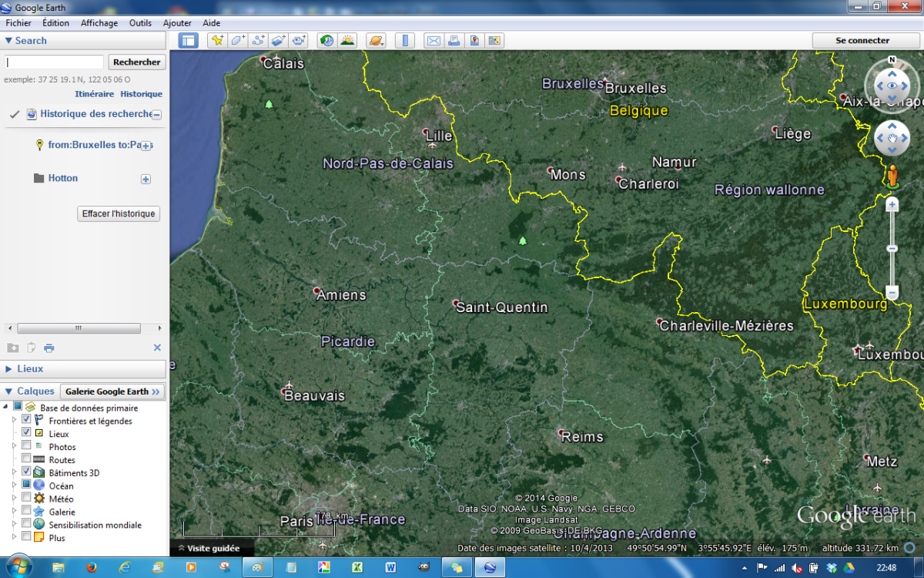Click the Rechercher button
Screen dimensions: 924x578
coord(137,62)
